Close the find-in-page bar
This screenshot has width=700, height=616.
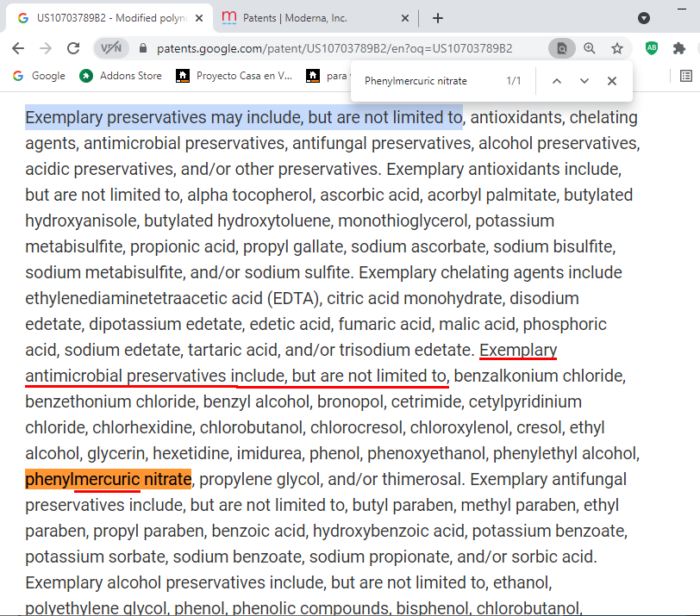(612, 81)
